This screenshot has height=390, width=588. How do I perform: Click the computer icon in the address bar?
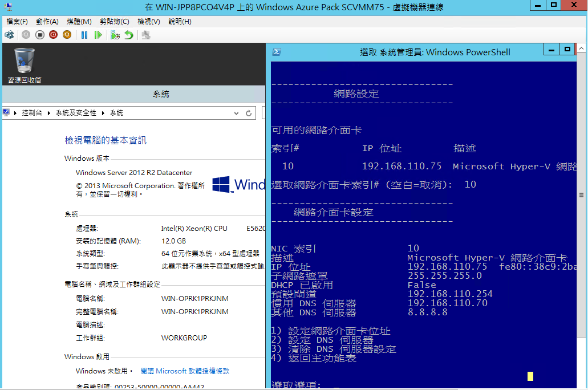tap(6, 112)
